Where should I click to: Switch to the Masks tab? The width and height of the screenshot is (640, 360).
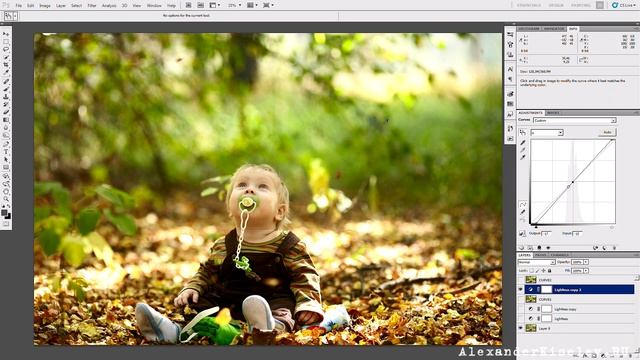click(x=553, y=113)
